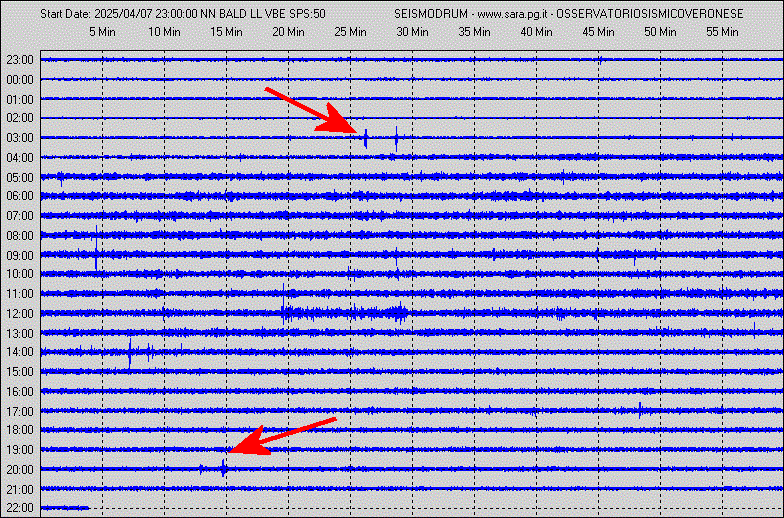Click the SEISMODRUM title text
Screen dimensions: 784x518
[x=430, y=14]
